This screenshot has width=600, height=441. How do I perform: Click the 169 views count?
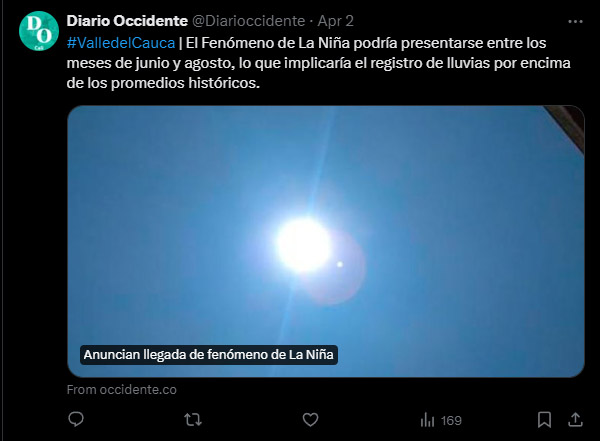(x=451, y=421)
